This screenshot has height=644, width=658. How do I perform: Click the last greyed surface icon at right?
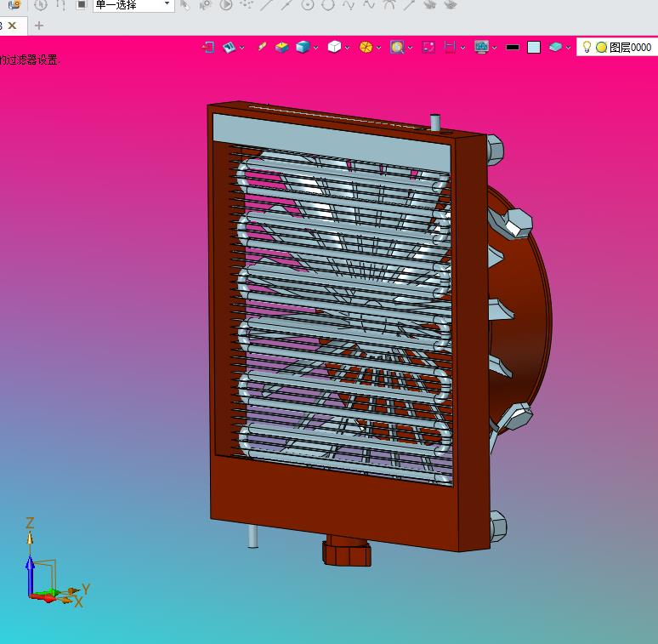[x=451, y=4]
